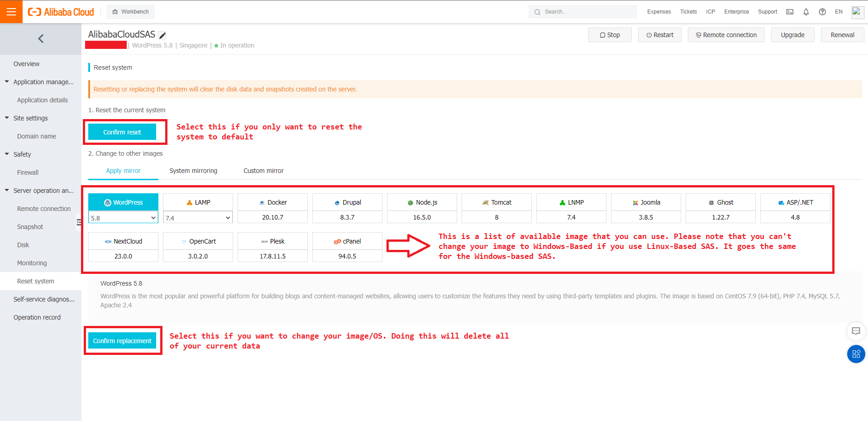The width and height of the screenshot is (868, 421).
Task: Select the WordPress image
Action: tap(123, 202)
